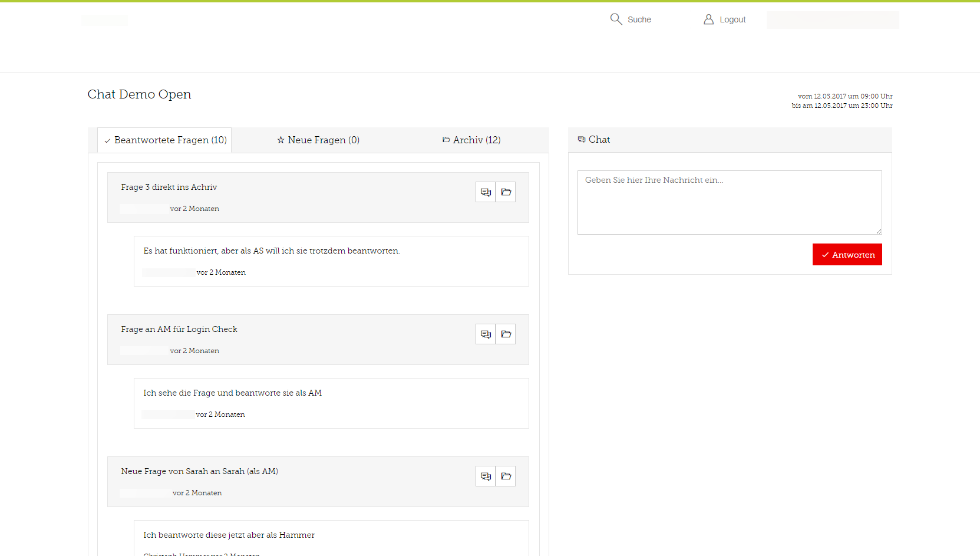Archive "Frage an AM für Login Check" via folder icon
This screenshot has height=556, width=980.
point(506,334)
